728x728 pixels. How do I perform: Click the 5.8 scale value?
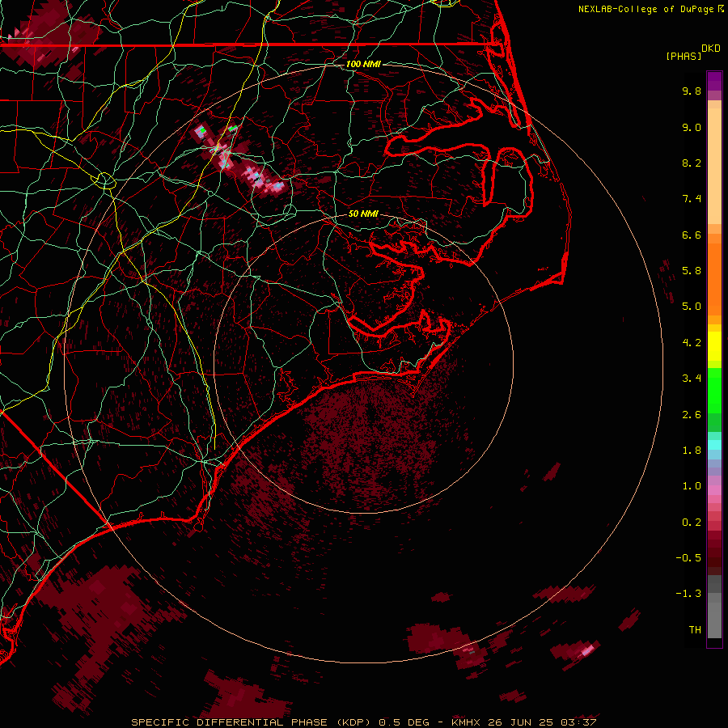tap(692, 271)
